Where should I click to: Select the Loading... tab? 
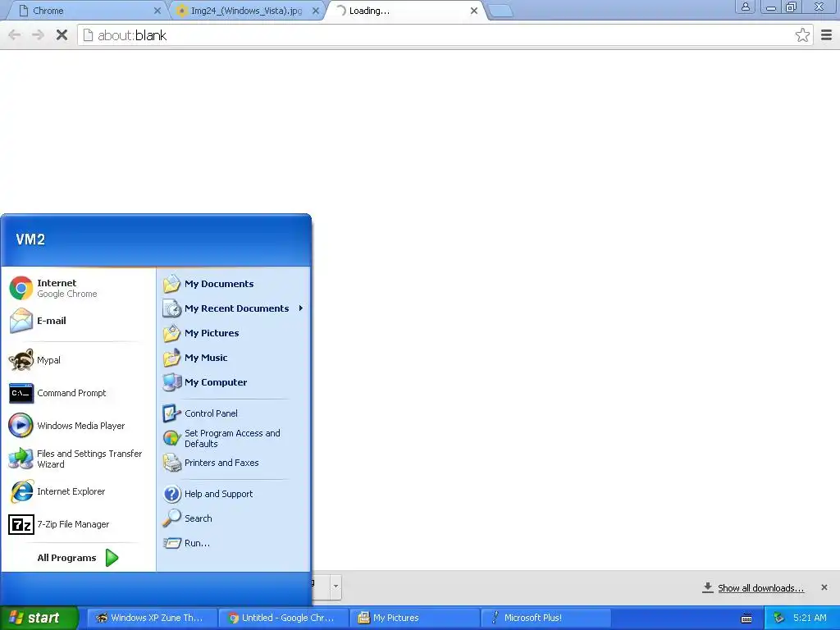(x=407, y=11)
